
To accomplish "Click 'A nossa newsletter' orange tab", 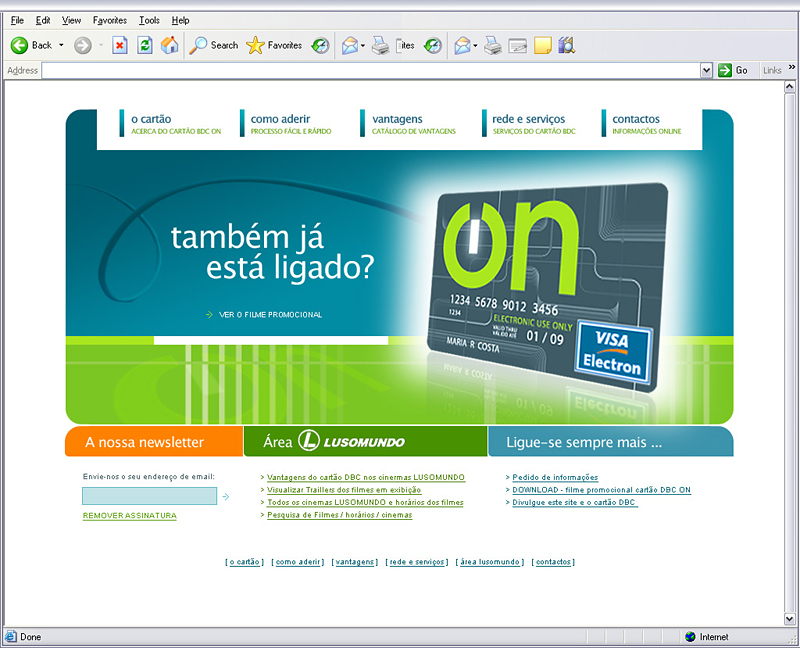I will pos(154,441).
